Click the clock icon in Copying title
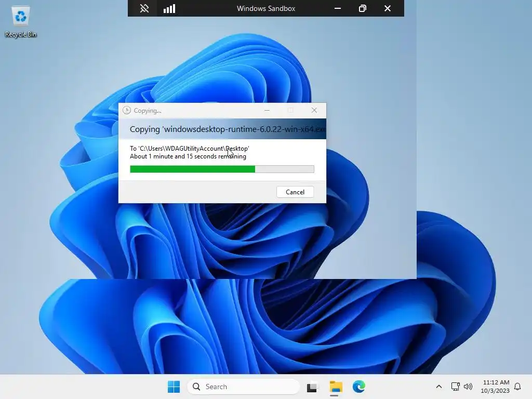This screenshot has height=399, width=532. [127, 110]
